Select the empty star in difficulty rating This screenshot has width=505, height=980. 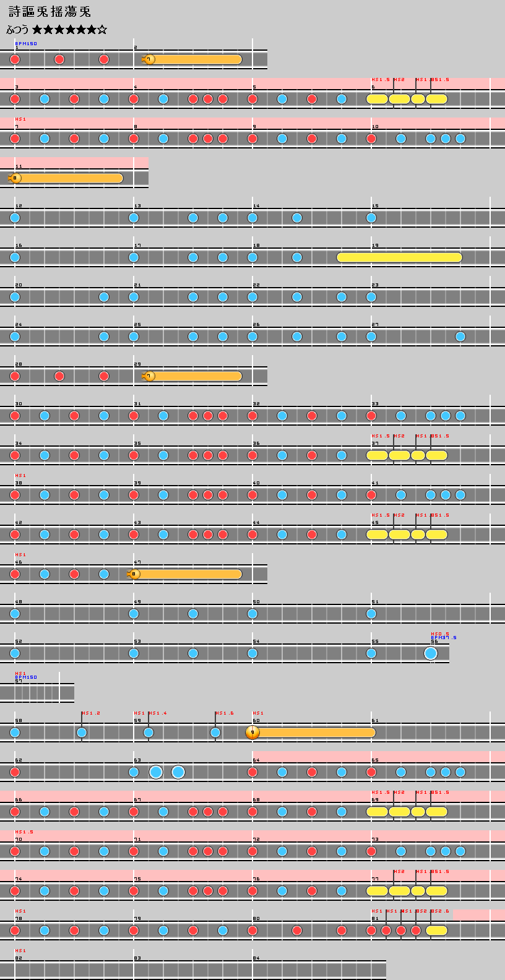[102, 30]
